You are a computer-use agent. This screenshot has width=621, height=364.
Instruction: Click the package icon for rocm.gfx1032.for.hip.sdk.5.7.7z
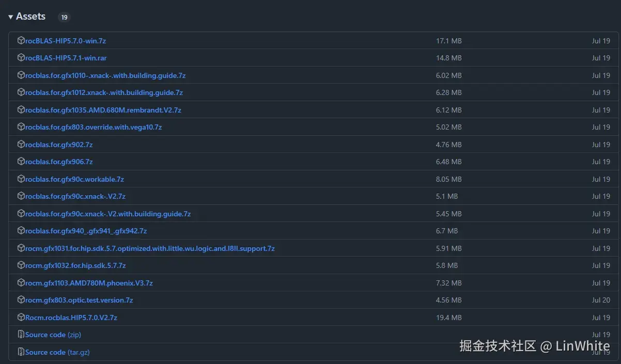(x=21, y=265)
